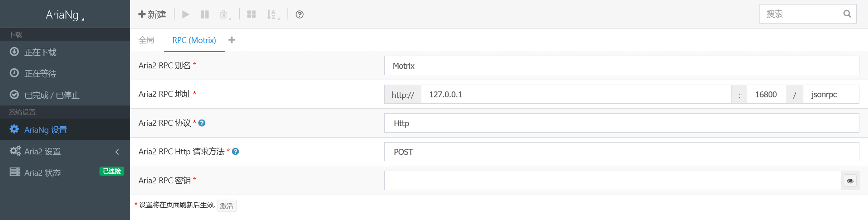Image resolution: width=868 pixels, height=220 pixels.
Task: Open the Aria2 RPC 协议 dropdown
Action: click(x=621, y=123)
